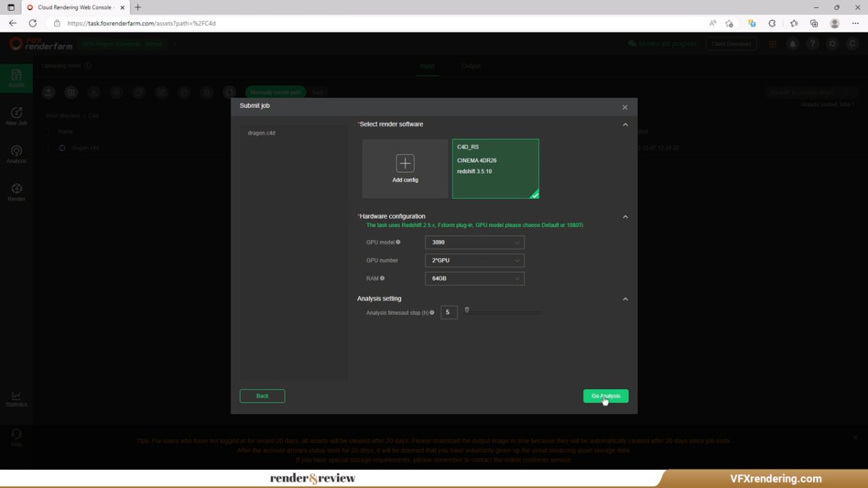Viewport: 868px width, 488px height.
Task: Close the Submit job dialog
Action: [625, 108]
